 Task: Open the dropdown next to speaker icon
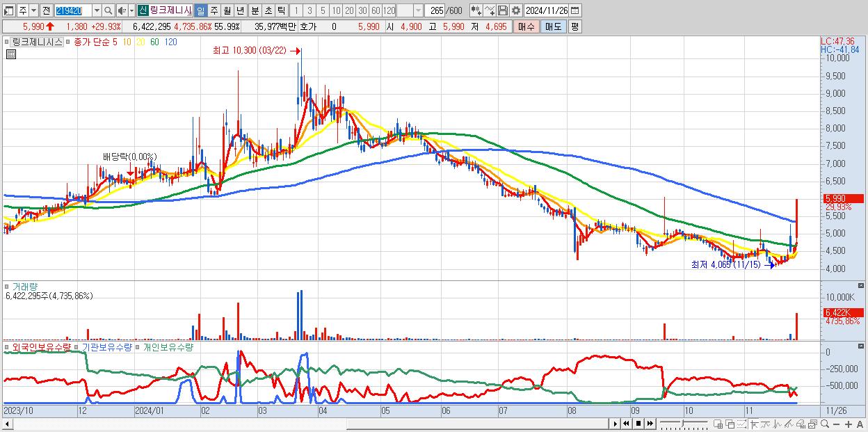(131, 10)
